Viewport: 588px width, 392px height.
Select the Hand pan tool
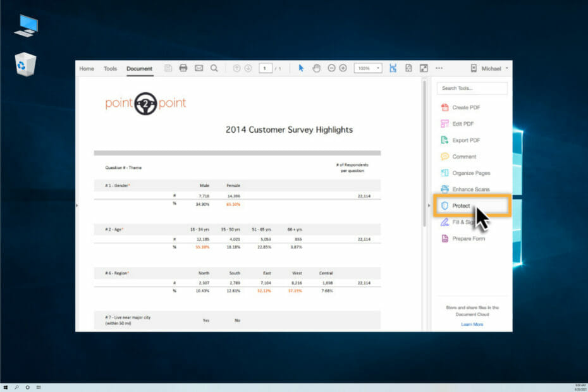[x=317, y=68]
